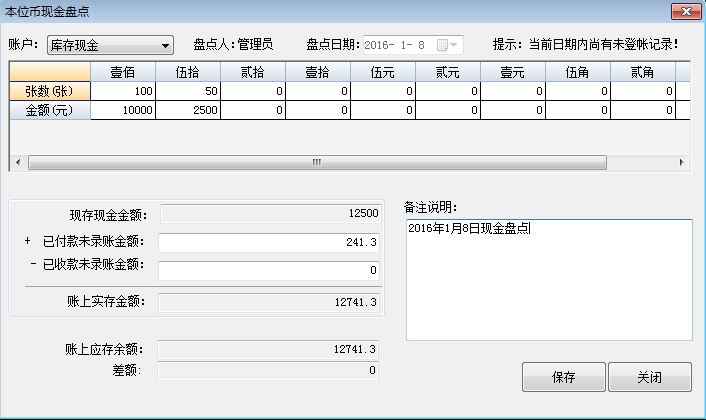The image size is (706, 420).
Task: Select the 张数(张) row header
Action: (x=50, y=91)
